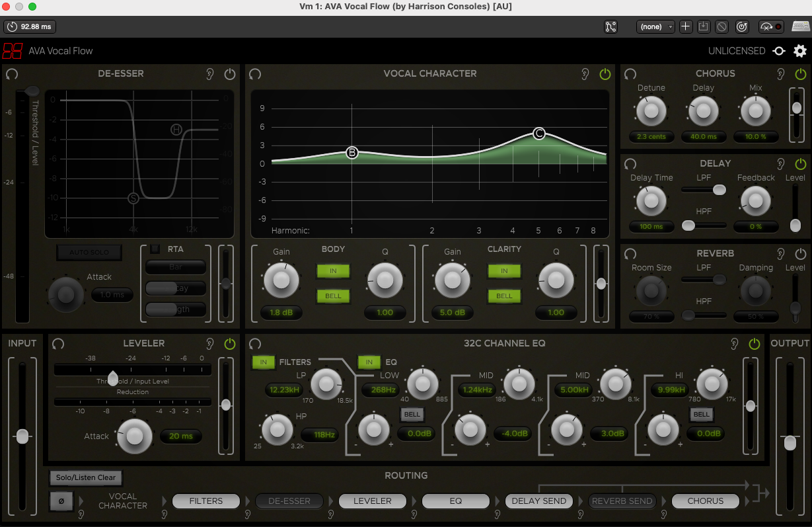Click the 32C Channel EQ listen ear icon
This screenshot has width=812, height=527.
[735, 343]
